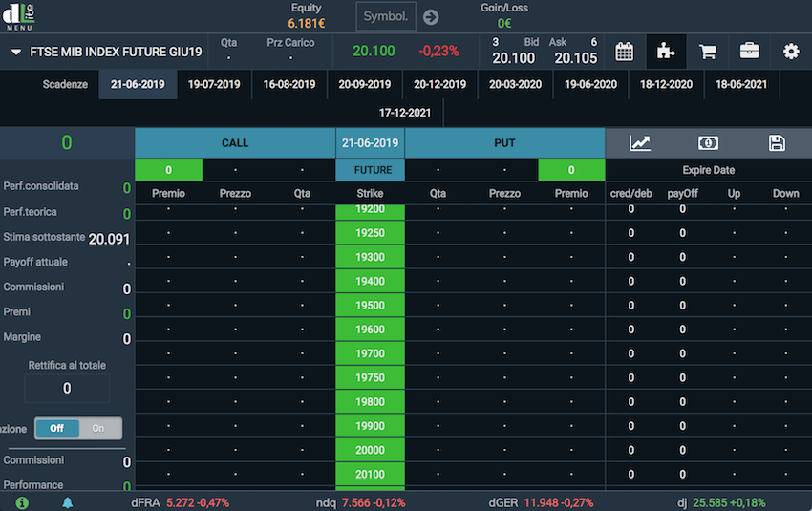Select the 18-12-2020 expiry tab
The width and height of the screenshot is (812, 511).
(666, 84)
